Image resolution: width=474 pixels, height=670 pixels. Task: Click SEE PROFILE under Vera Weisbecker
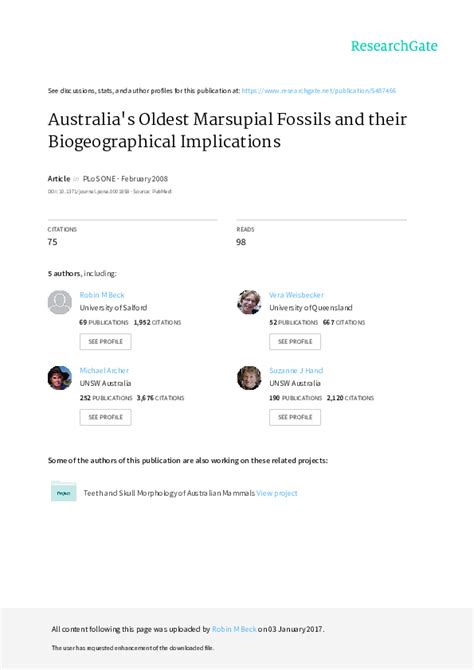tap(295, 341)
